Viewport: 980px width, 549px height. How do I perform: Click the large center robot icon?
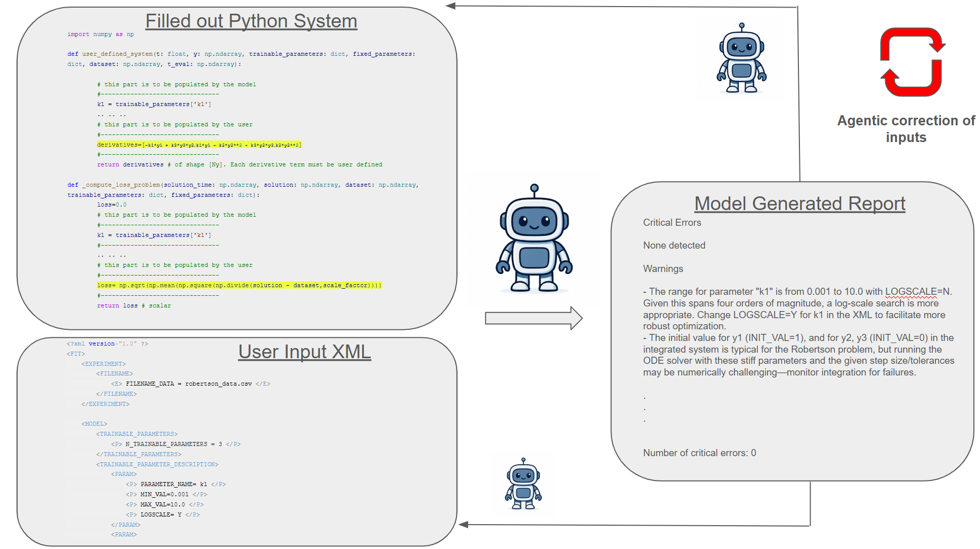pos(534,238)
